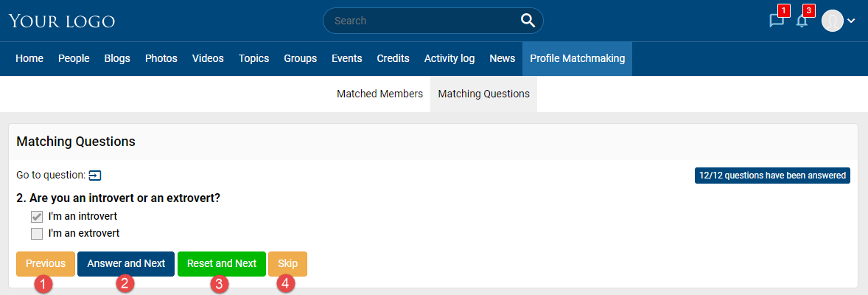Switch to the Matched Members tab
Image resolution: width=868 pixels, height=295 pixels.
[x=379, y=94]
